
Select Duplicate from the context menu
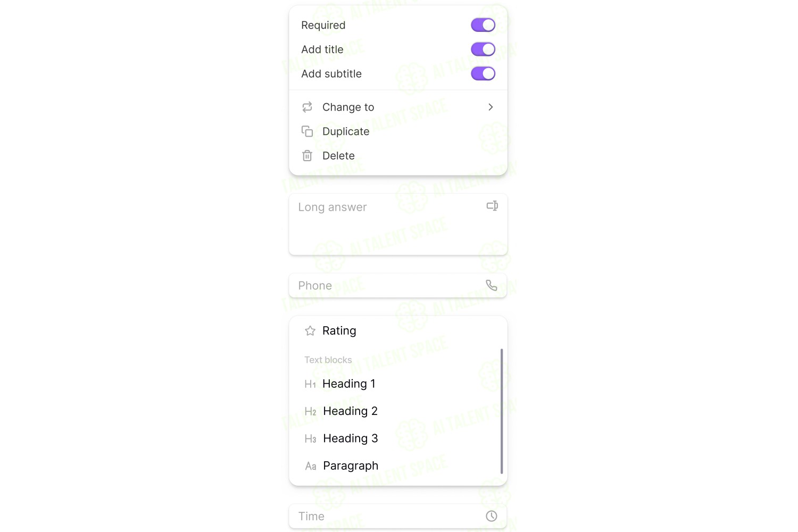[398, 131]
